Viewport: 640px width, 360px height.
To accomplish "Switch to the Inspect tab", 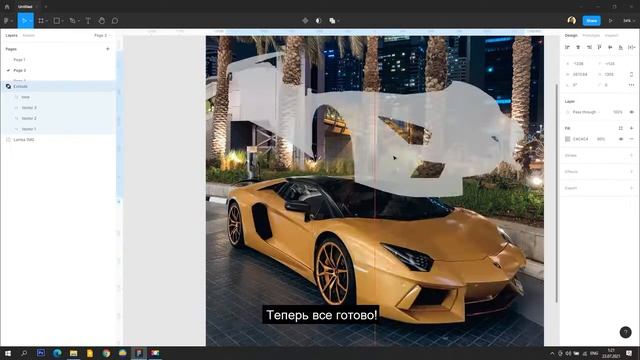I will [611, 36].
